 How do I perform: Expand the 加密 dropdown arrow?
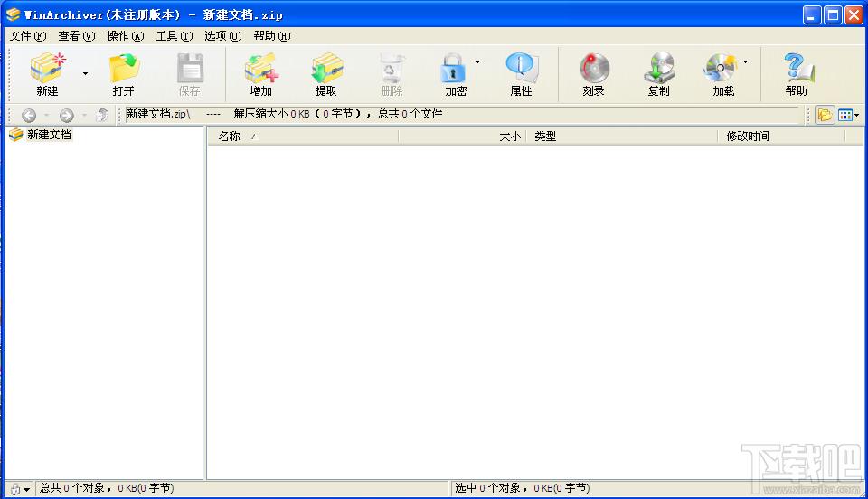(x=477, y=63)
